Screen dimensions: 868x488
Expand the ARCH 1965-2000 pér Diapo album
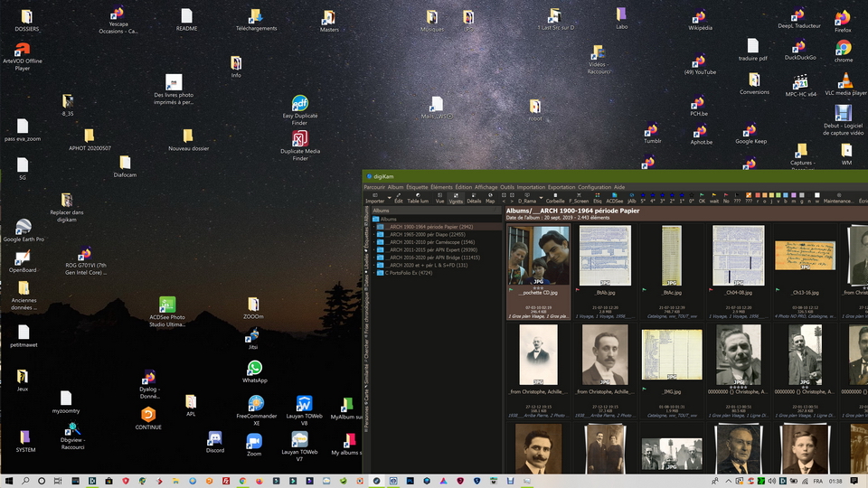tap(373, 234)
